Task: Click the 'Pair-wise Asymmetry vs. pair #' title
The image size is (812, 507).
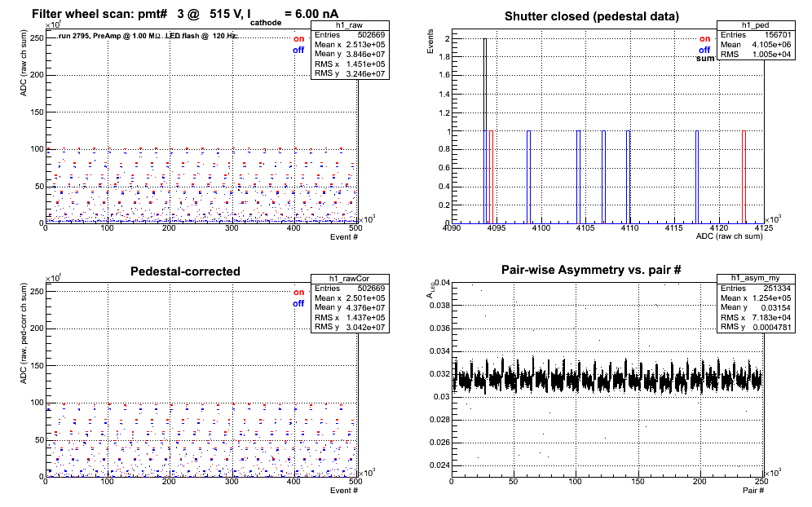Action: click(x=591, y=270)
